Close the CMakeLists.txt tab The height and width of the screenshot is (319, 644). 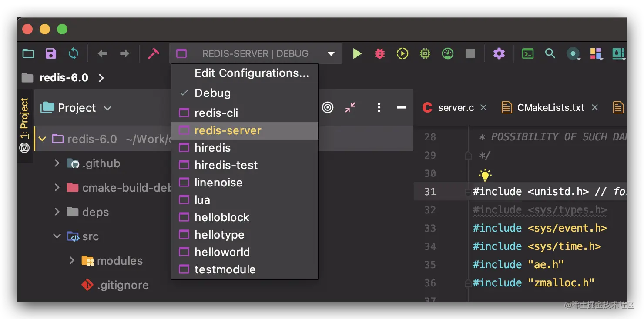tap(595, 107)
